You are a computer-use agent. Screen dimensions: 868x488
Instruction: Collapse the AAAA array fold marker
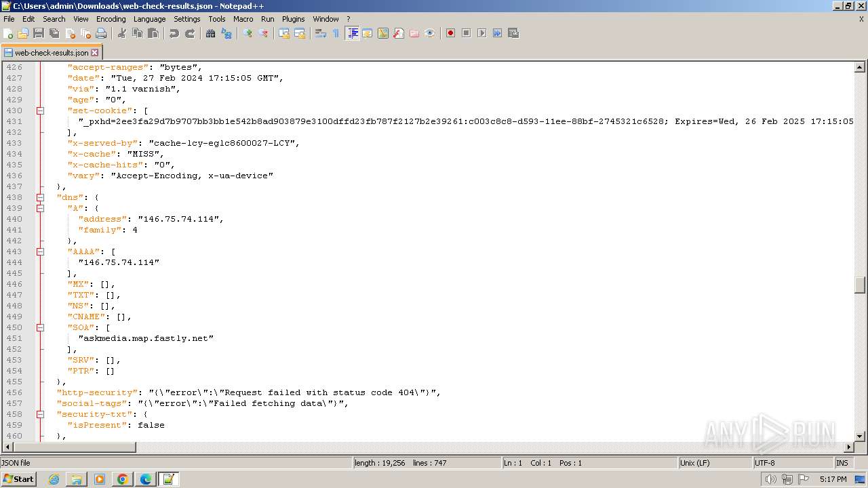coord(41,251)
